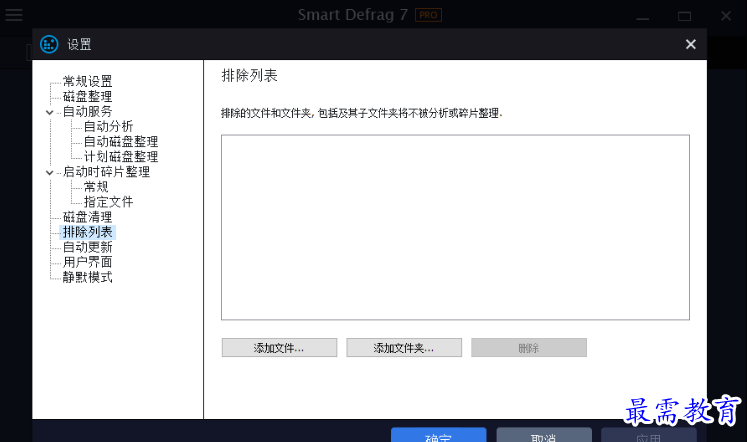Open 常规 under 启动时碎片整理
747x442 pixels.
[x=96, y=187]
